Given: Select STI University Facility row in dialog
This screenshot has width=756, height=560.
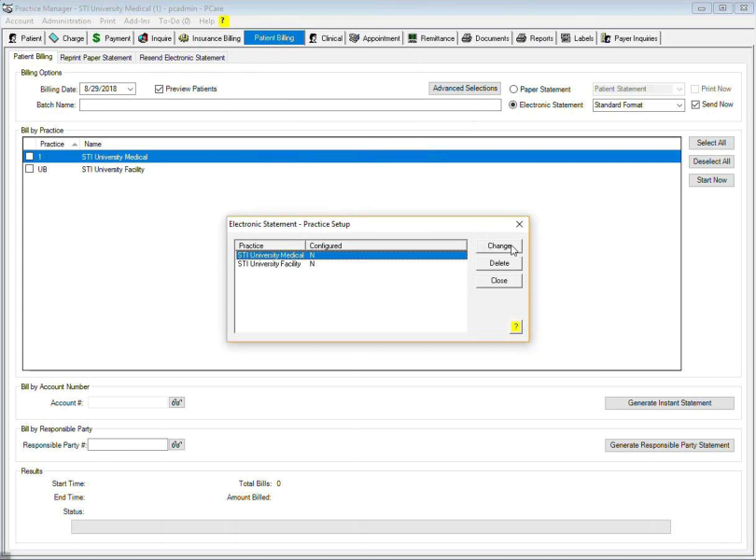Looking at the screenshot, I should click(269, 264).
